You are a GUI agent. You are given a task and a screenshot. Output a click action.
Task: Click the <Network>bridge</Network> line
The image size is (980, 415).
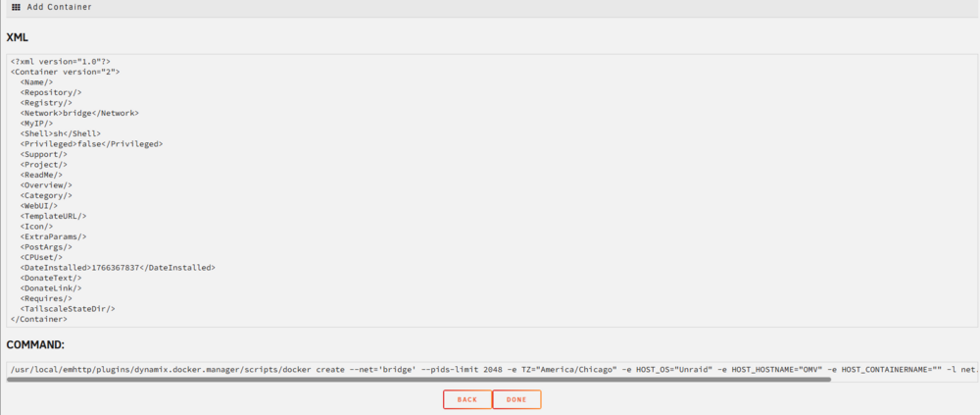pyautogui.click(x=79, y=113)
